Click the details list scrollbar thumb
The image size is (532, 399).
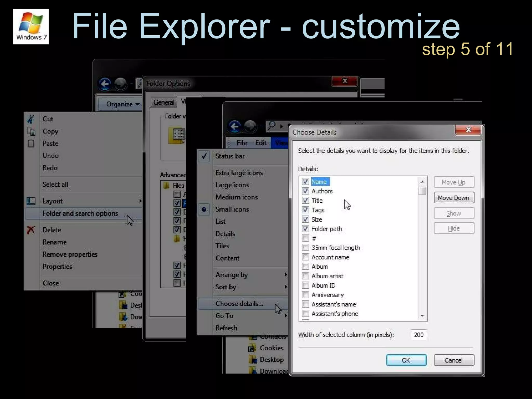click(422, 191)
